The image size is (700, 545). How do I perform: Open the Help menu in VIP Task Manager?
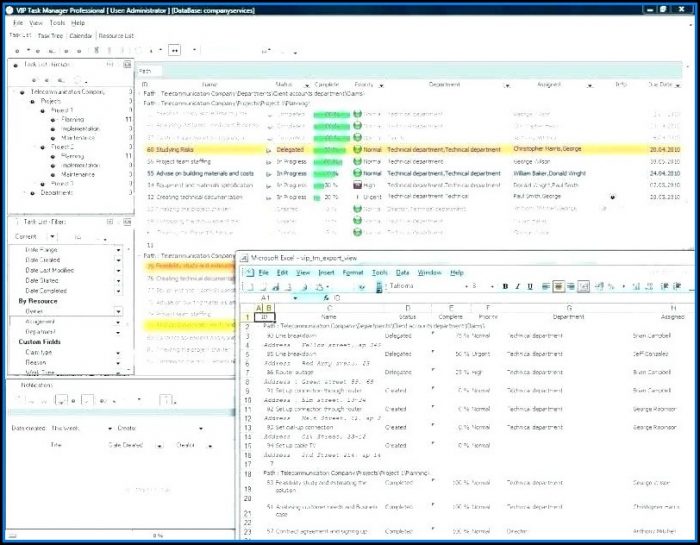(78, 23)
